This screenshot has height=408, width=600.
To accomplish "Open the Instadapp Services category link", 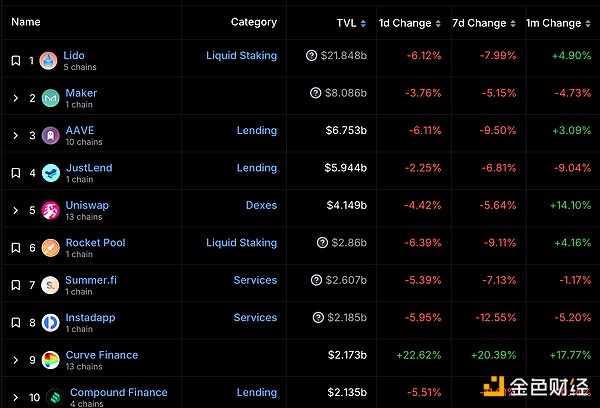I will pos(255,317).
